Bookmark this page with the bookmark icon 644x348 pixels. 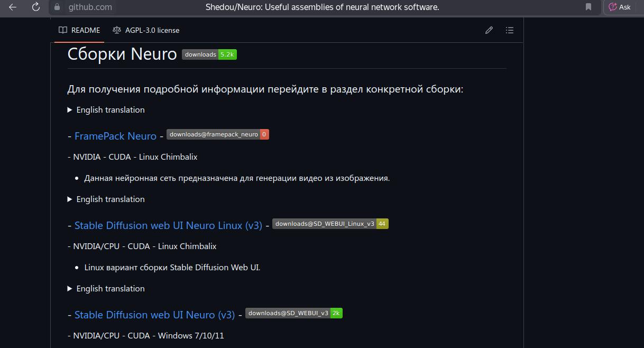pyautogui.click(x=588, y=7)
